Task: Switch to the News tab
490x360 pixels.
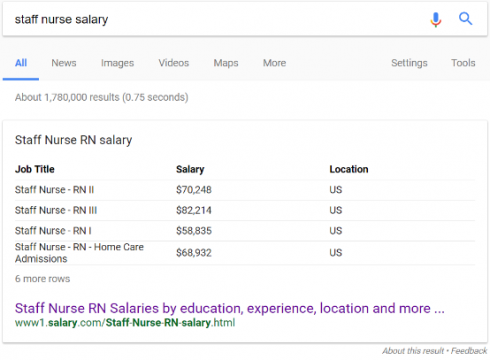Action: 64,63
